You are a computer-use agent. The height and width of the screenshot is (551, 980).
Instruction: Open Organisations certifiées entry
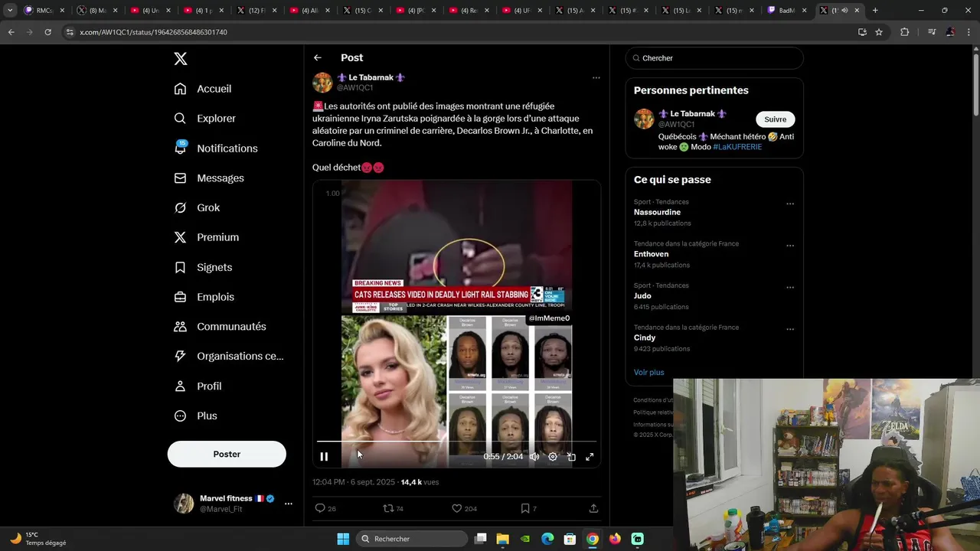[x=228, y=357]
